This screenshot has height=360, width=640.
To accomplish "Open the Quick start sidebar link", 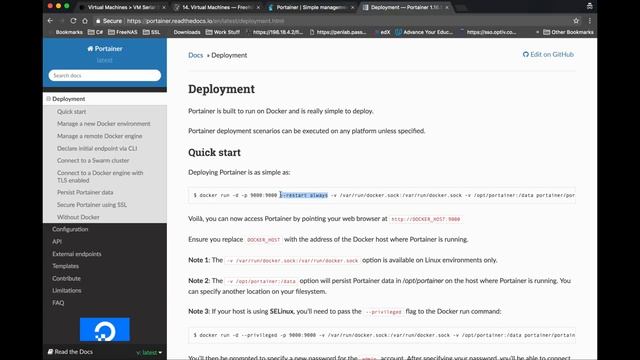I will 71,111.
